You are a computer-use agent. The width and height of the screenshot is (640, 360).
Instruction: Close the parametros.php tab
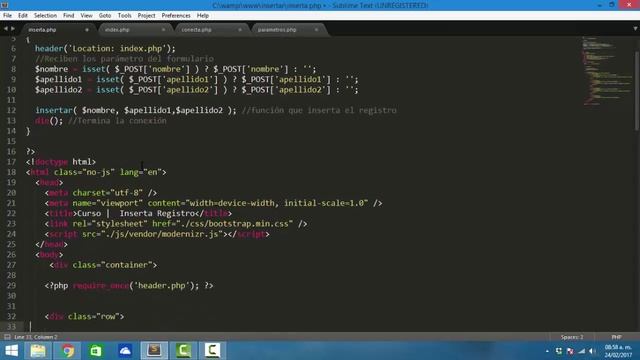coord(316,30)
